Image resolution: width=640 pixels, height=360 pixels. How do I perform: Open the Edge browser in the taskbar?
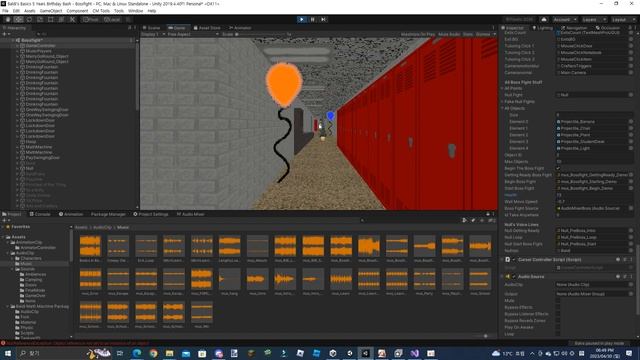click(137, 353)
